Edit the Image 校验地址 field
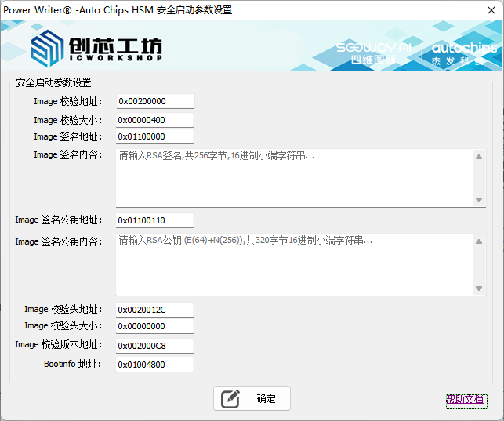 point(154,102)
